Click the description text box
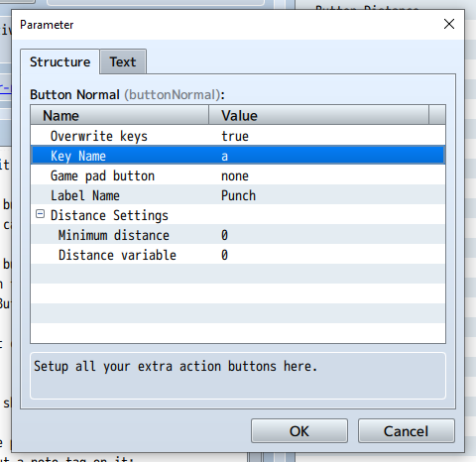 [238, 376]
